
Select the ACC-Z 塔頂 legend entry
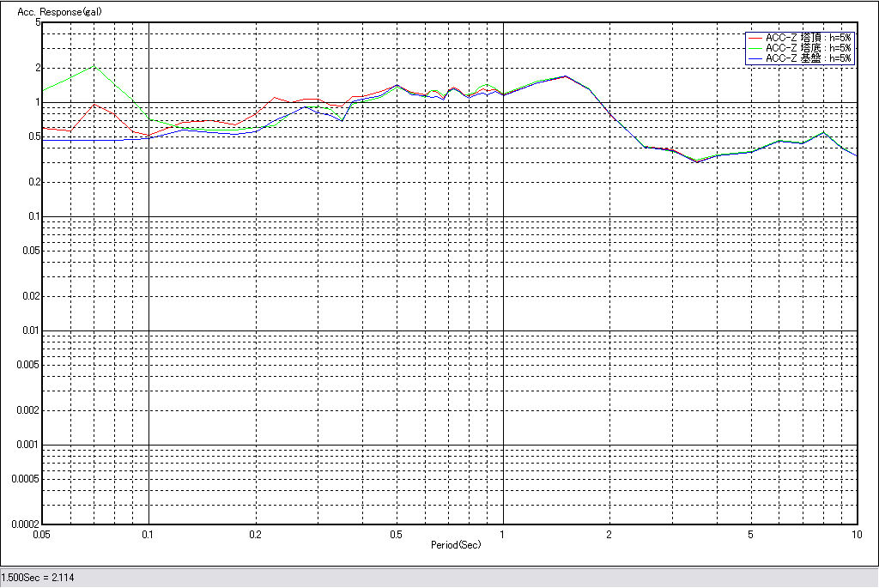coord(808,39)
